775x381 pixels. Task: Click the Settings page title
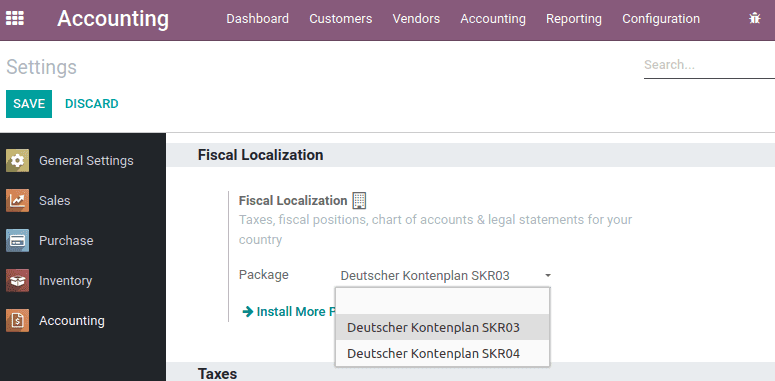pyautogui.click(x=42, y=67)
